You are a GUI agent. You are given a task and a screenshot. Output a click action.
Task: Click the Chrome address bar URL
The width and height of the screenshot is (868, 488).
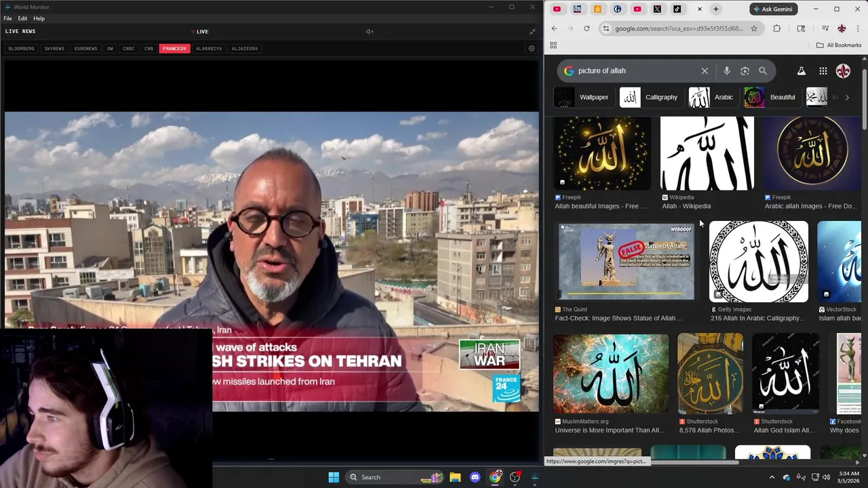click(x=679, y=28)
